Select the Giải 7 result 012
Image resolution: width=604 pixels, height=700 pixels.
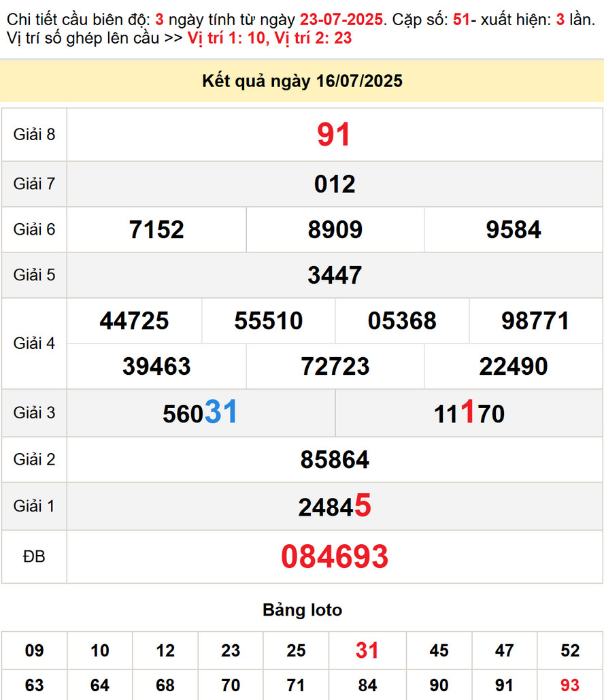[x=335, y=184]
